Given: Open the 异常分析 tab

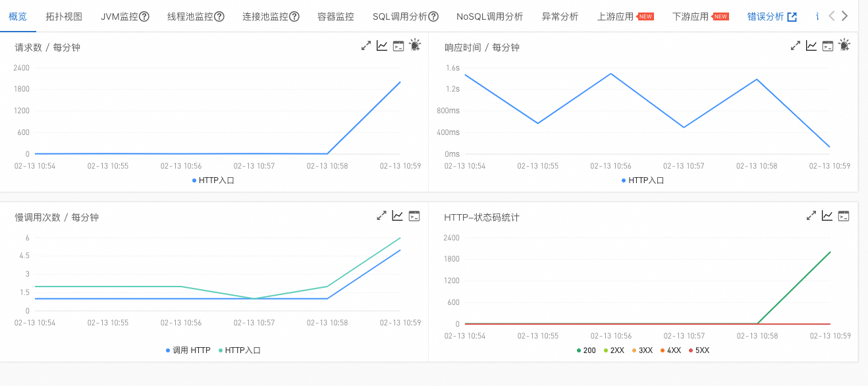Looking at the screenshot, I should tap(560, 16).
